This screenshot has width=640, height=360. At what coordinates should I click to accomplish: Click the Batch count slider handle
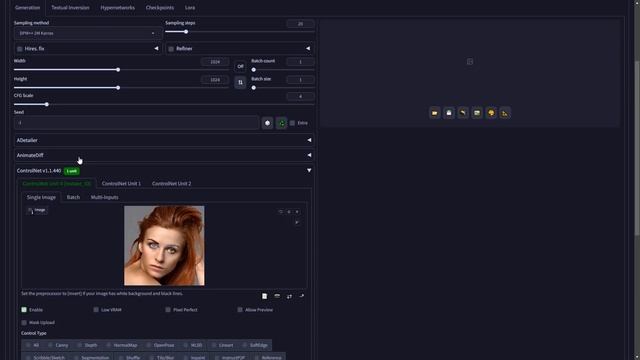[x=254, y=70]
